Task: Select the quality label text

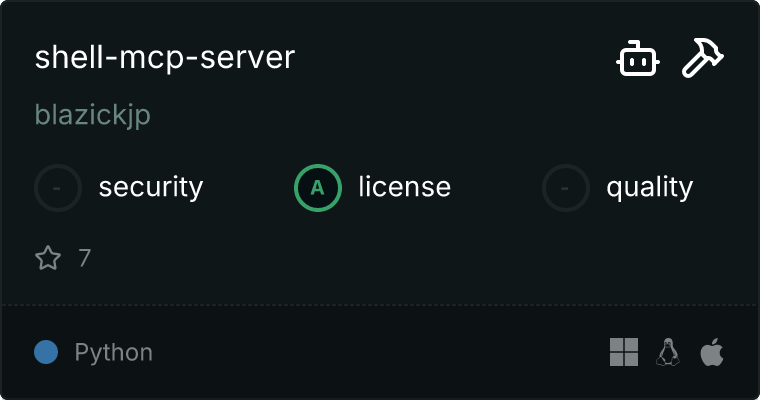Action: click(649, 187)
